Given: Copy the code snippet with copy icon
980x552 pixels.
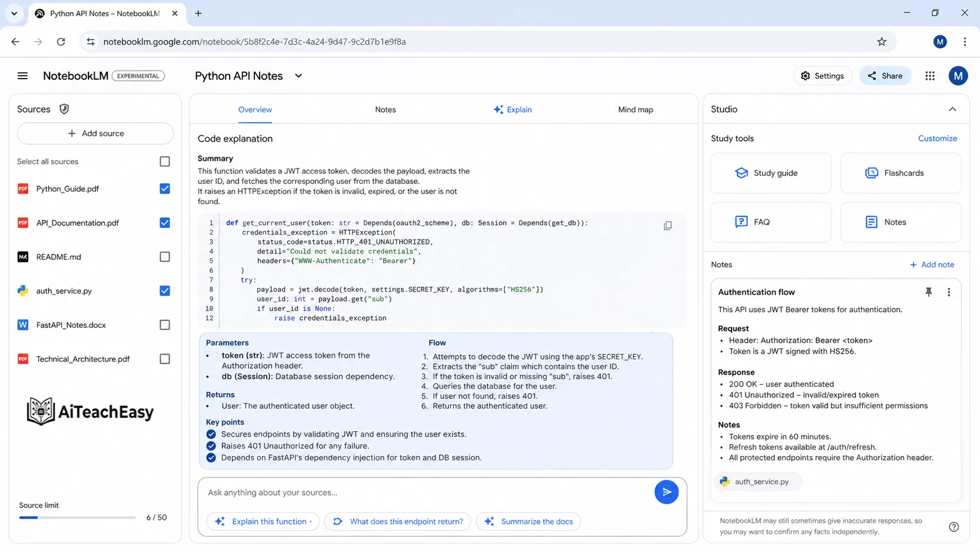Looking at the screenshot, I should (668, 226).
